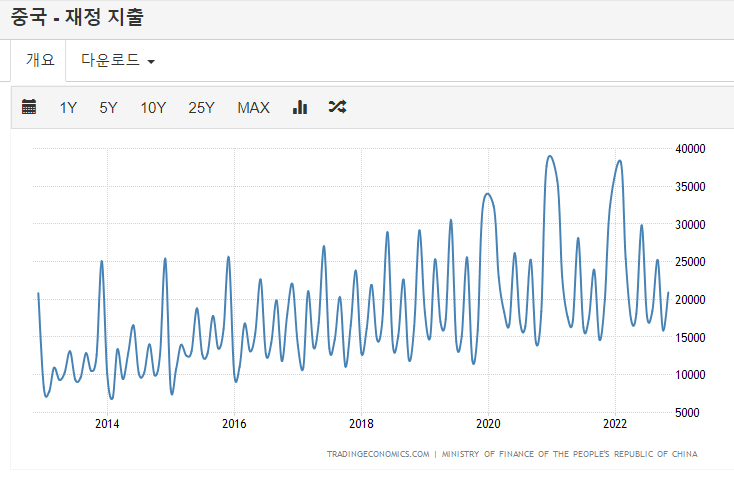Click the Ministry of Finance source text
The image size is (734, 484).
click(x=570, y=454)
